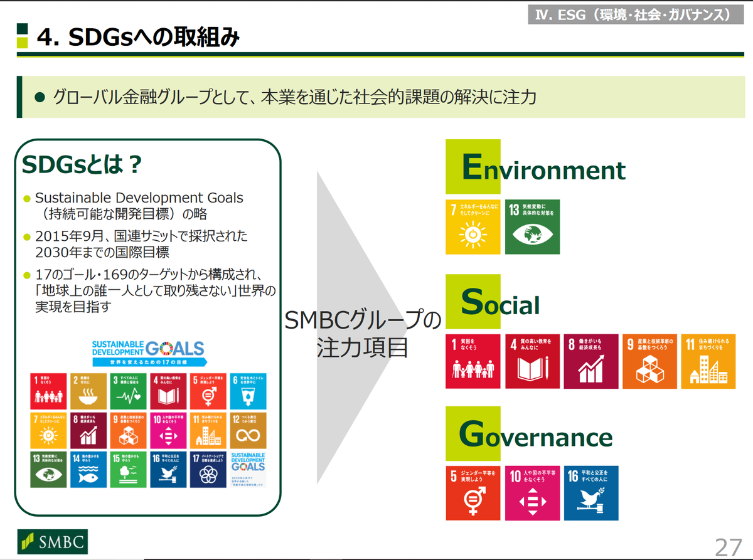Click the green G block of Governance
753x560 pixels.
(x=473, y=433)
